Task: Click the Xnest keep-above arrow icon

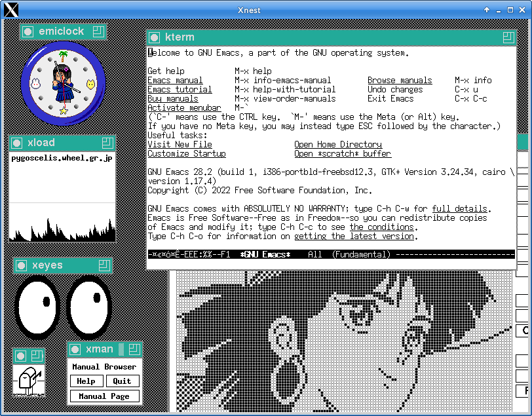Action: click(487, 10)
